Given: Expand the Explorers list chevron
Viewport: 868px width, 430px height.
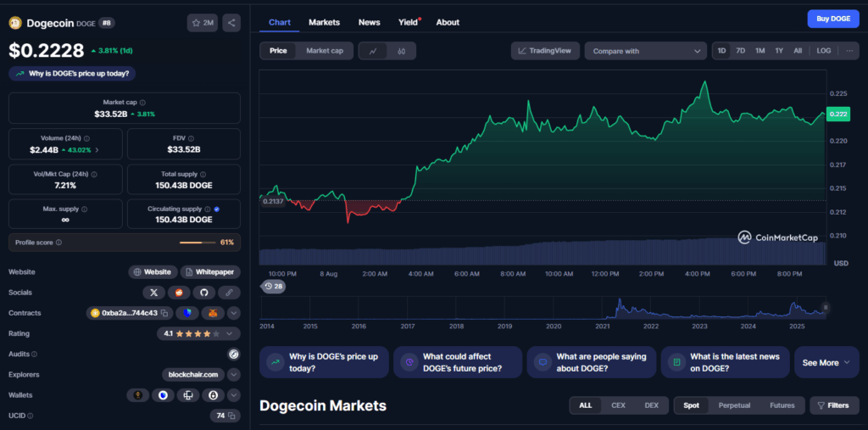Looking at the screenshot, I should [234, 375].
